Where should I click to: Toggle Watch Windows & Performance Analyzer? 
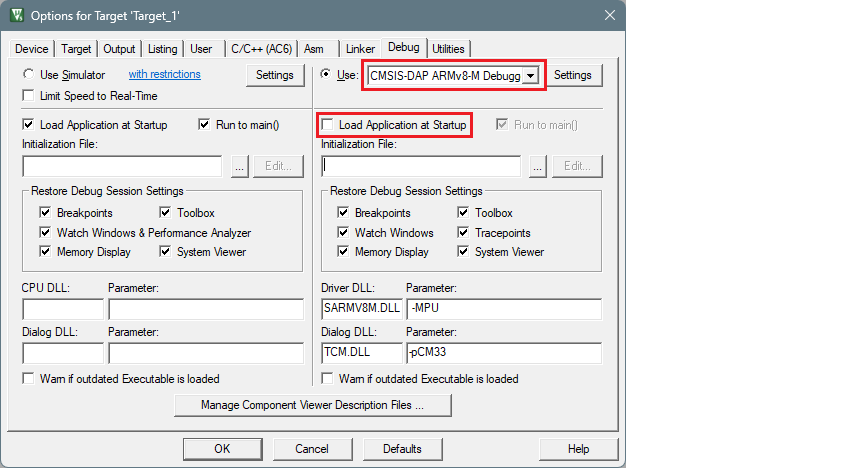(45, 232)
